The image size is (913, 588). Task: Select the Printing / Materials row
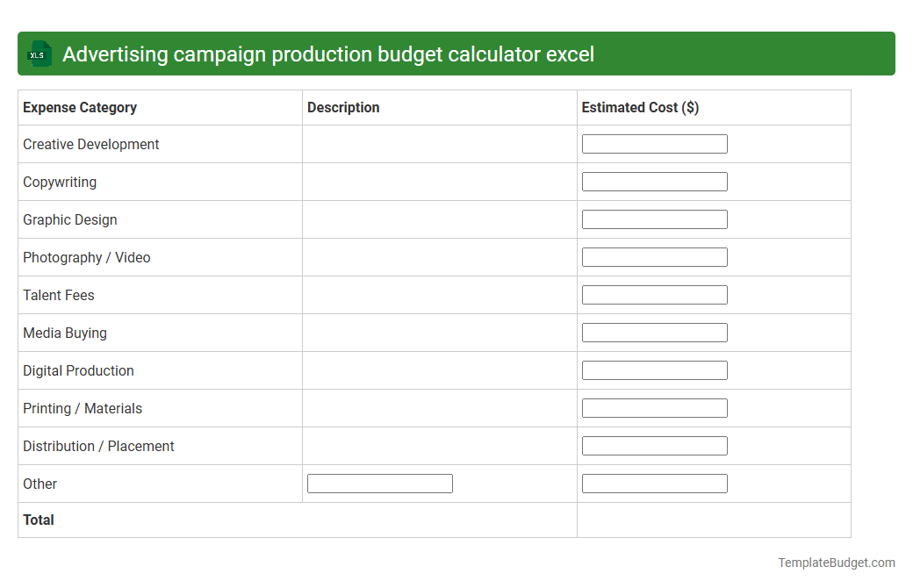pos(83,408)
